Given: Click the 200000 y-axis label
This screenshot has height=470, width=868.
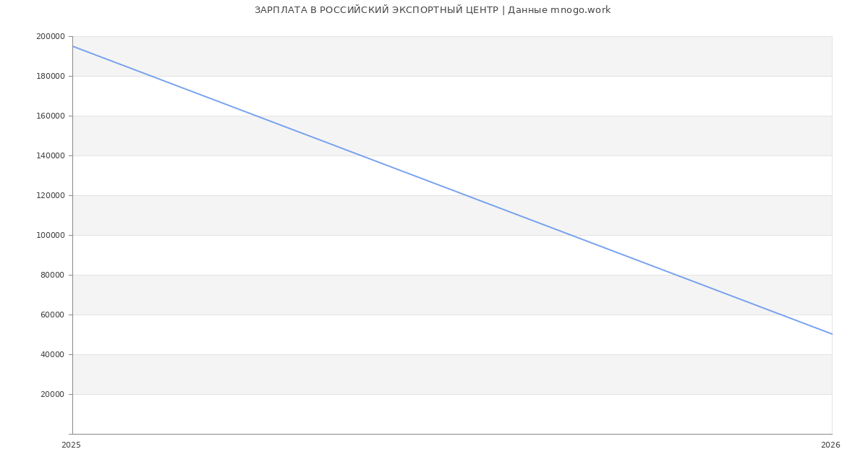Looking at the screenshot, I should [x=51, y=37].
